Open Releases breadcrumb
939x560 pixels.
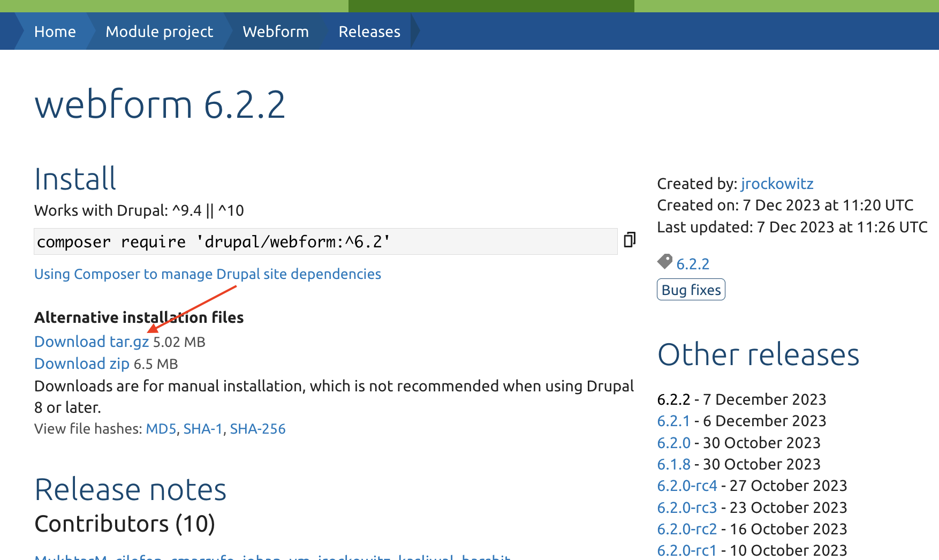369,32
